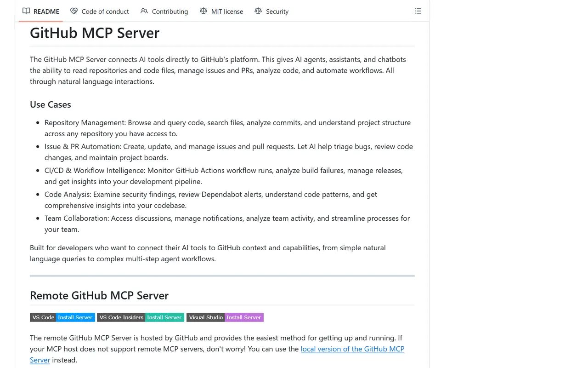Open the README tab
588x368 pixels.
pyautogui.click(x=41, y=11)
